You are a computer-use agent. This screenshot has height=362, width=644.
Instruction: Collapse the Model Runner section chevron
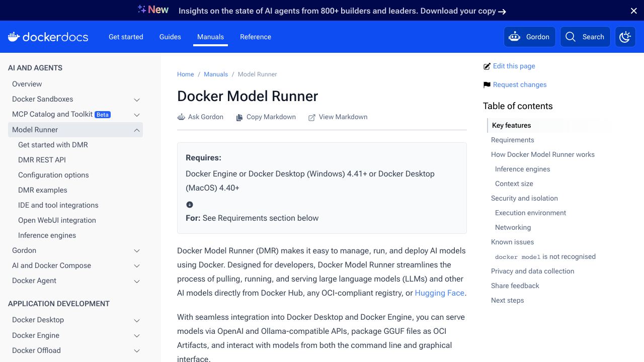pos(137,130)
